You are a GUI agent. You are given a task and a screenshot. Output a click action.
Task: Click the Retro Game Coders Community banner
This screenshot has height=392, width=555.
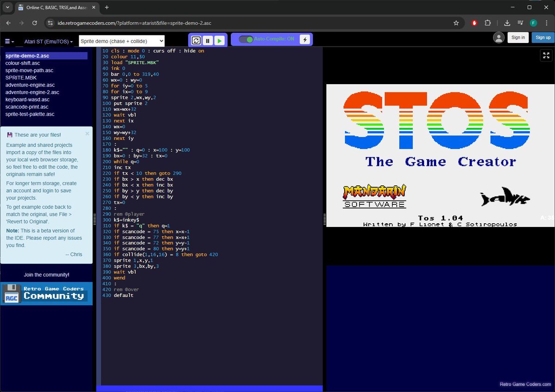click(x=46, y=294)
